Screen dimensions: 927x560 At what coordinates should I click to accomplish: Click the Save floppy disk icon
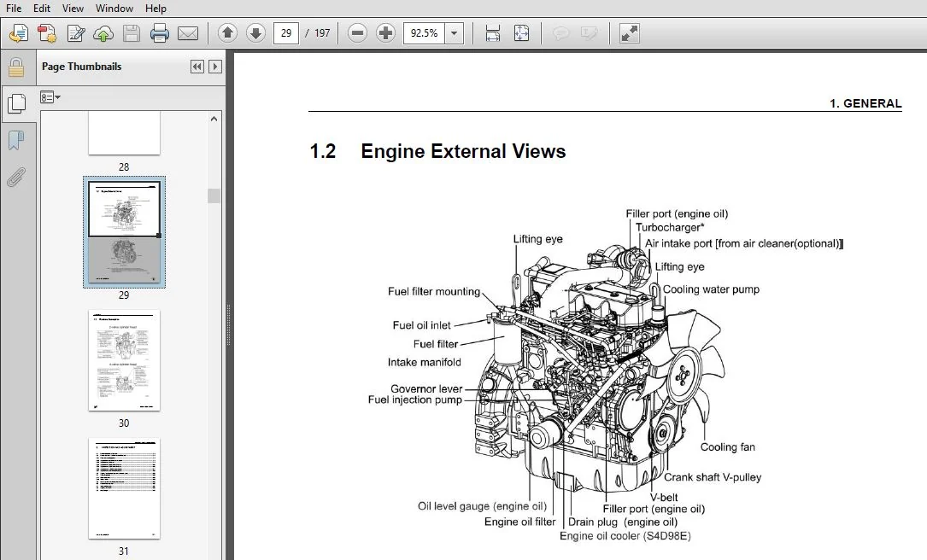pos(132,33)
